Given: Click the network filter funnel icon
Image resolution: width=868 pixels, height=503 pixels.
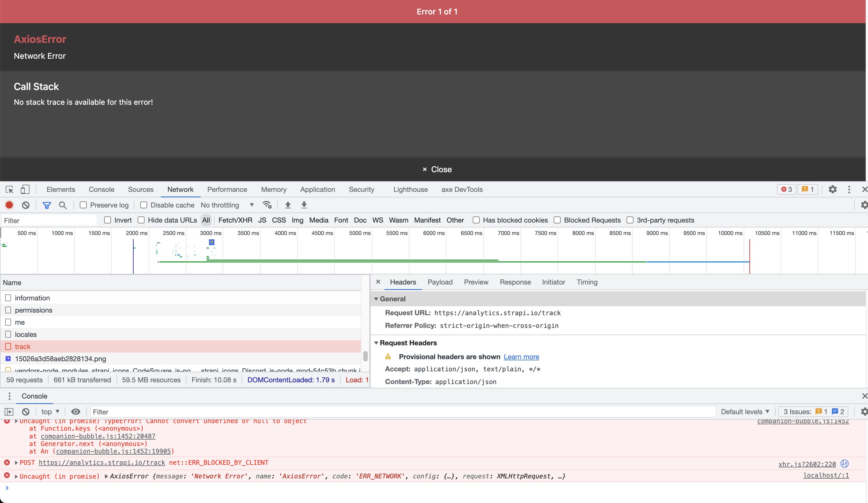Looking at the screenshot, I should [47, 205].
